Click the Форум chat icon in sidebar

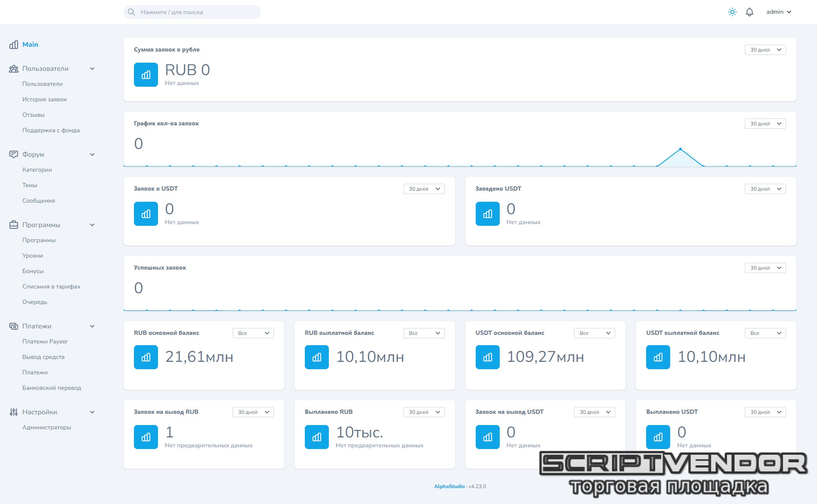pyautogui.click(x=14, y=155)
